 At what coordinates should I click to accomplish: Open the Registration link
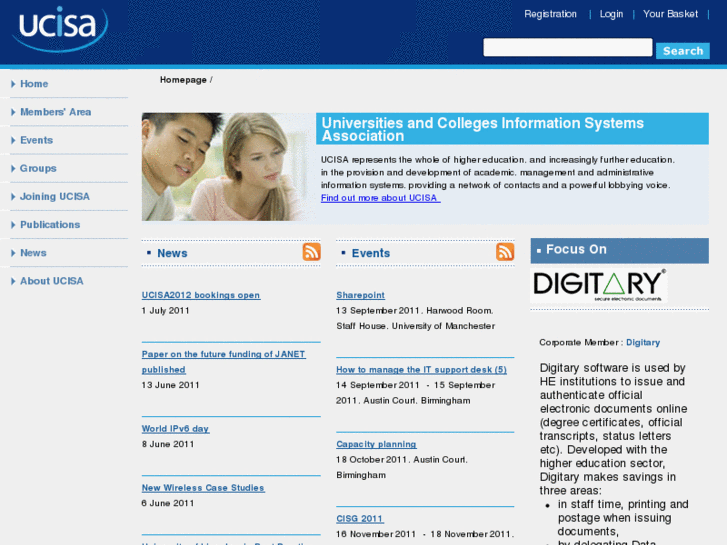click(x=550, y=14)
